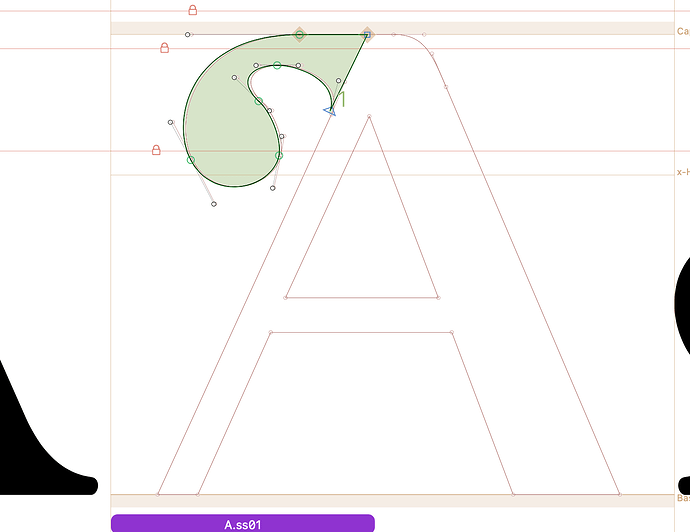Viewport: 690px width, 532px height.
Task: Select the blue triangle start node of the path
Action: (x=330, y=111)
